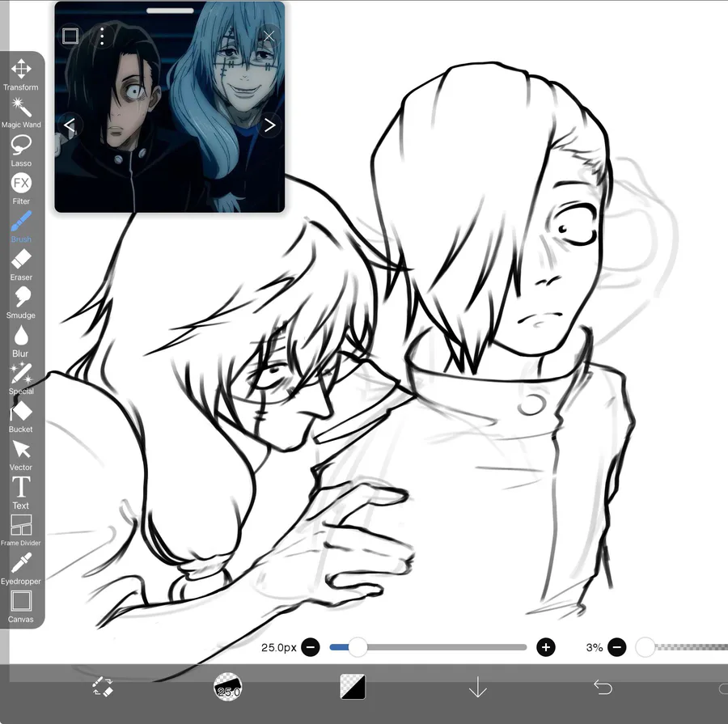This screenshot has height=724, width=728.
Task: Click the brush thickness slider
Action: pos(428,647)
